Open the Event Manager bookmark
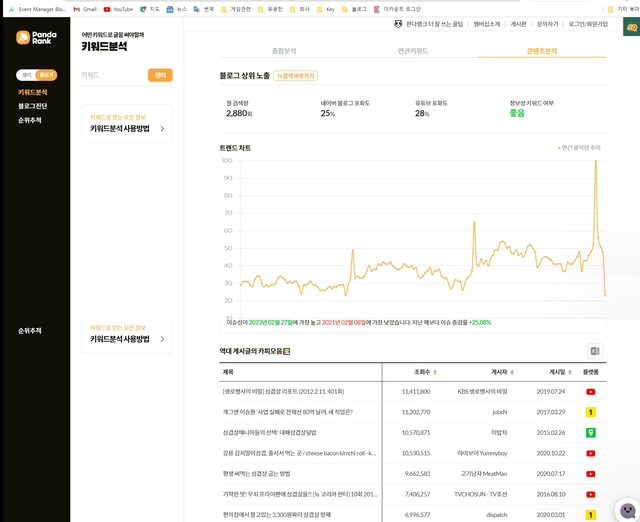The height and width of the screenshot is (522, 640). [x=37, y=9]
